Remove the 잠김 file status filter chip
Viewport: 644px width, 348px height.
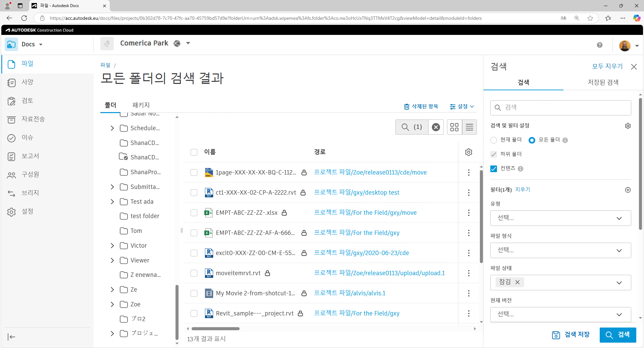point(517,282)
